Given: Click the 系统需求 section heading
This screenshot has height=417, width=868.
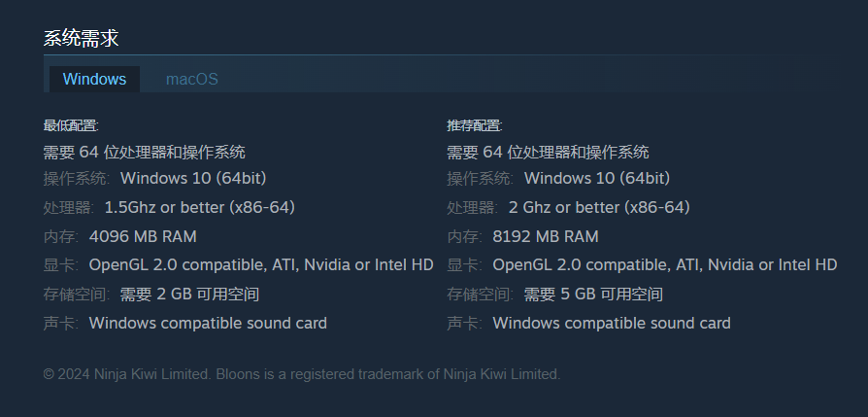Looking at the screenshot, I should (x=81, y=39).
